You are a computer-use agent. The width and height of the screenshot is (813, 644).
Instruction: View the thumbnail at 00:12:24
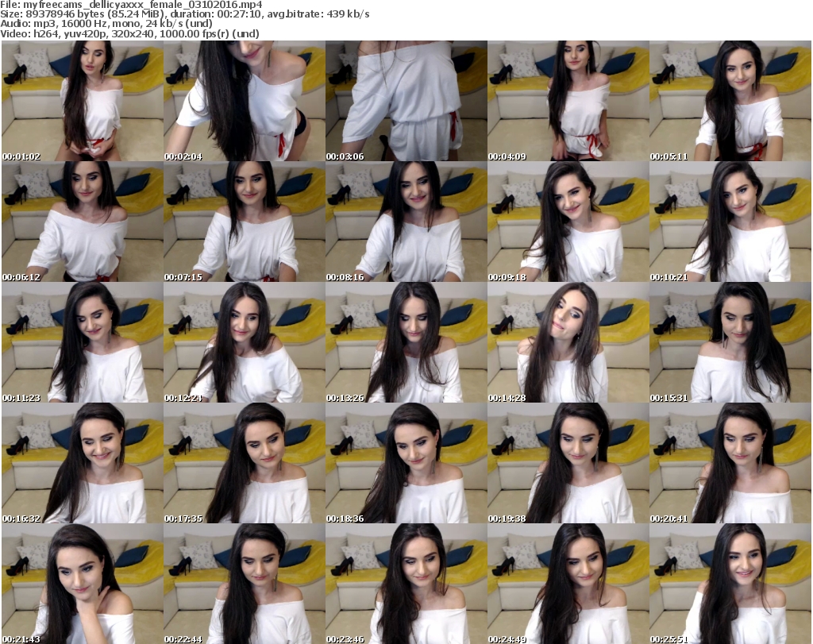point(245,343)
